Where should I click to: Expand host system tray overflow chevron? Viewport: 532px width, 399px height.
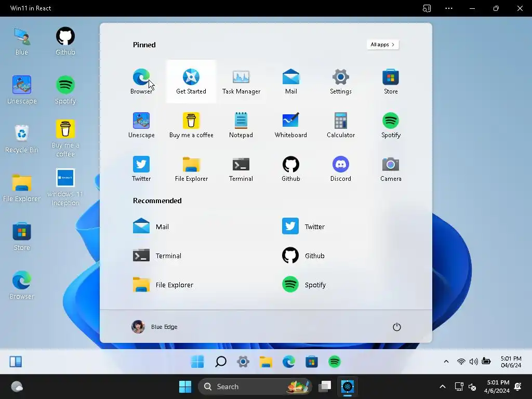click(443, 387)
